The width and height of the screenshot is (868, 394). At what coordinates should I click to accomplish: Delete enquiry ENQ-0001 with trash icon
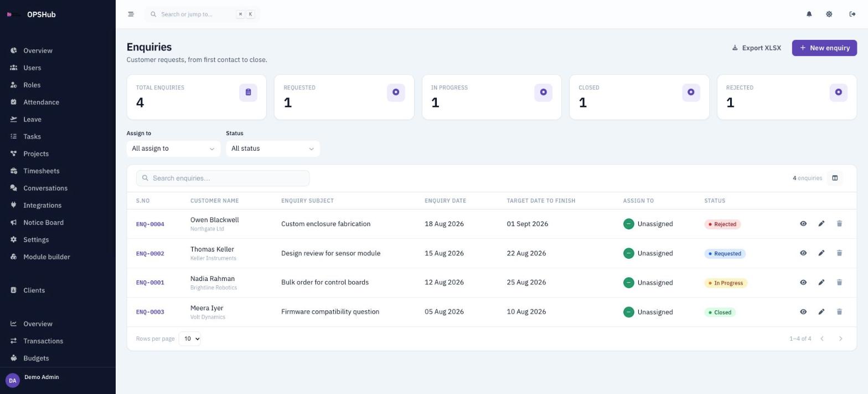[839, 283]
